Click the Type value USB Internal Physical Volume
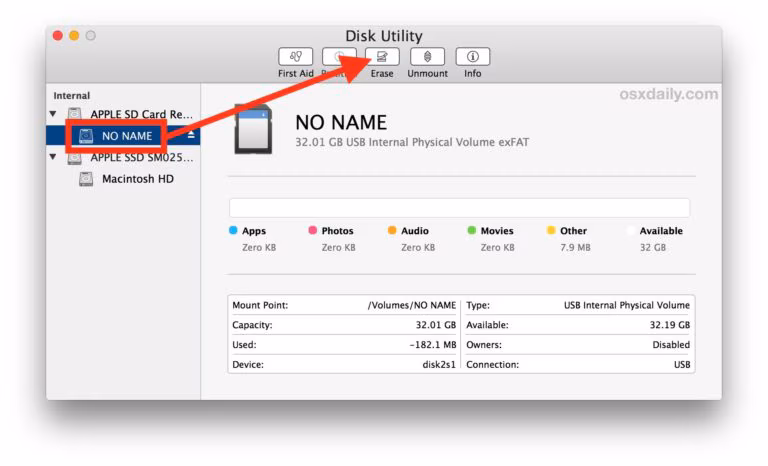Viewport: 768px width, 466px height. pos(626,305)
